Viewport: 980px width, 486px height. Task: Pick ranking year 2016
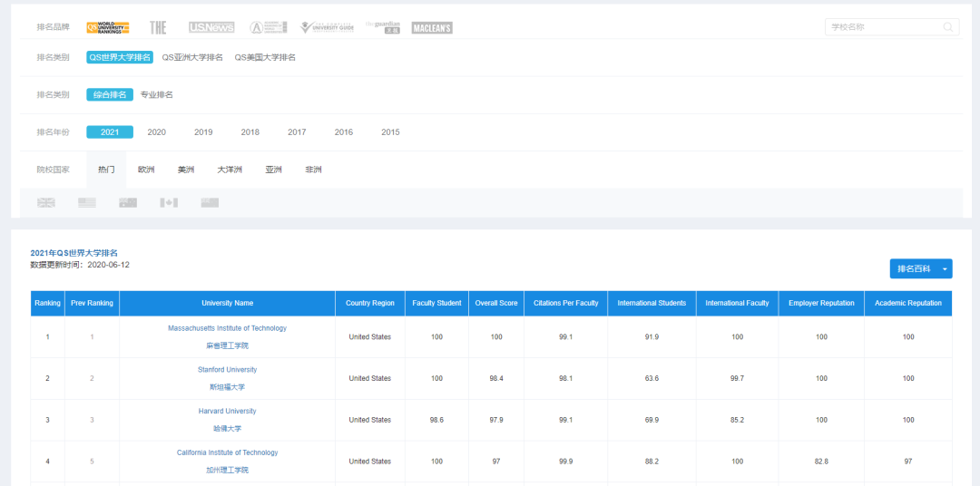pyautogui.click(x=344, y=132)
